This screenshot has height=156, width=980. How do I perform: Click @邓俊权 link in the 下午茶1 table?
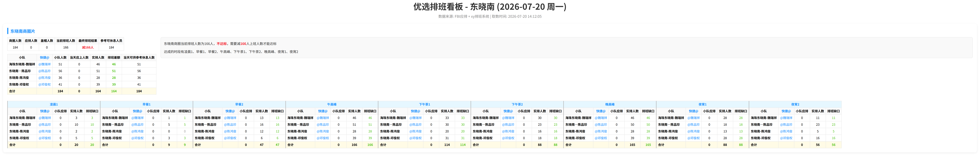[415, 138]
